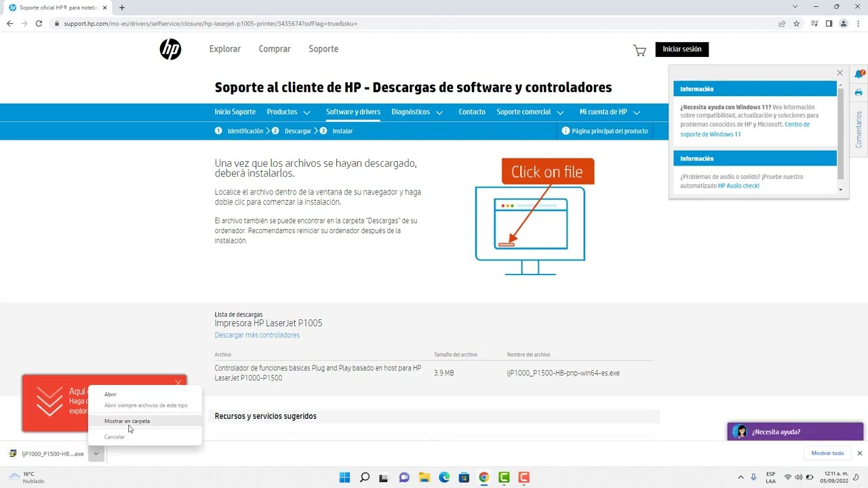Open the green Camtasia taskbar icon
This screenshot has height=488, width=868.
[504, 477]
